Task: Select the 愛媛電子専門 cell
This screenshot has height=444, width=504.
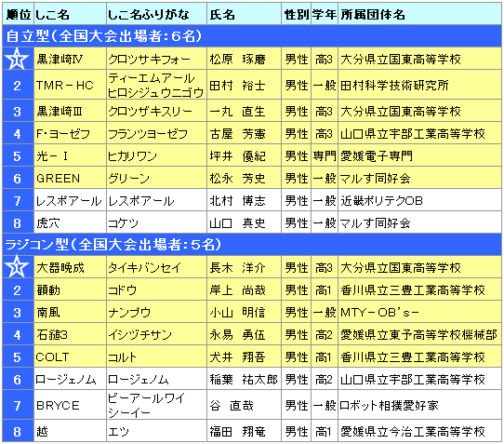Action: coord(419,155)
